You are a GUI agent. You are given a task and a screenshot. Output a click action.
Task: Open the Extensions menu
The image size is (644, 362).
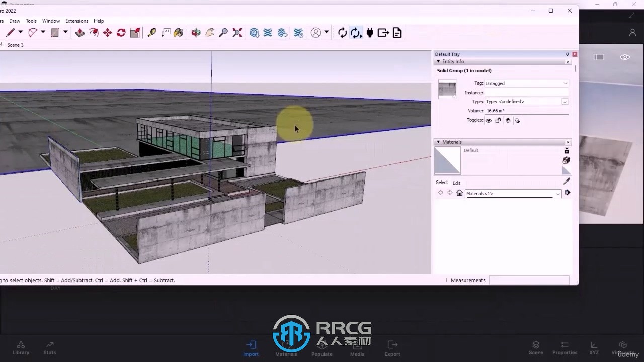76,21
